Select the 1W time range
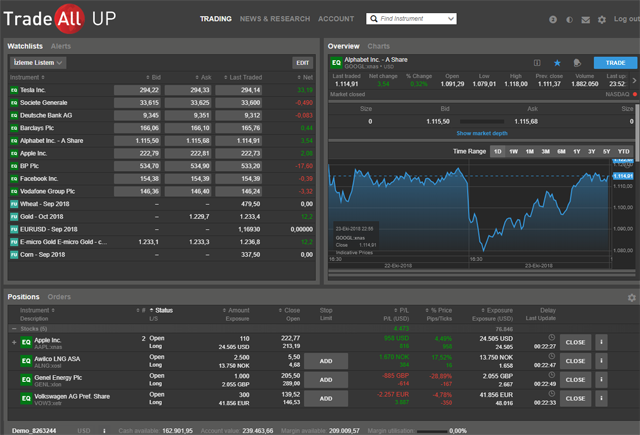The height and width of the screenshot is (435, 640). pos(513,151)
